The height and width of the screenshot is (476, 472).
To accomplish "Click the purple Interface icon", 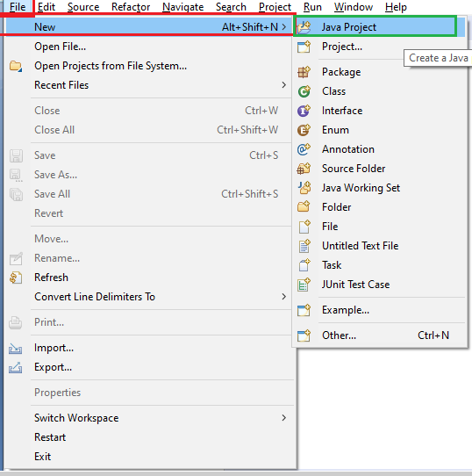I will click(304, 111).
